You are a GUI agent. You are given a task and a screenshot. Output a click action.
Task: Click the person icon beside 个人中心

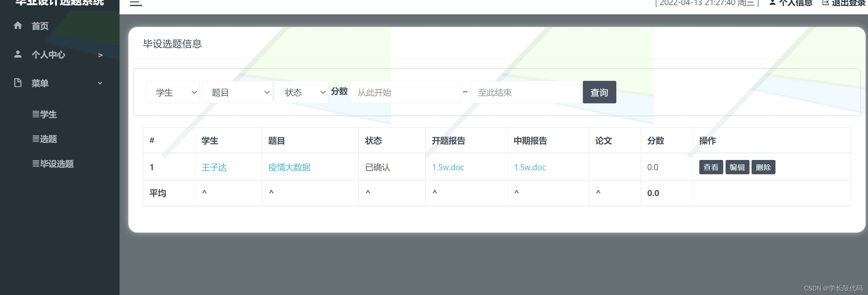pos(18,54)
